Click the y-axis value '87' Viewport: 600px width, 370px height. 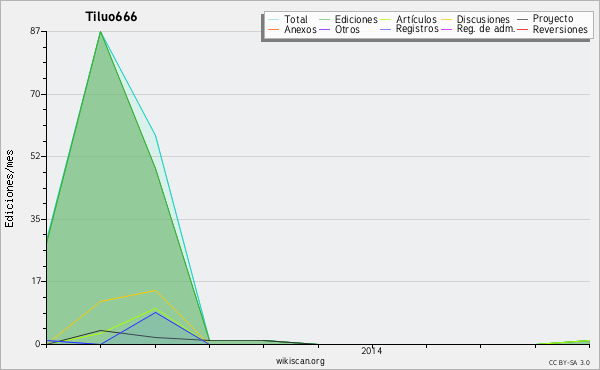(35, 31)
